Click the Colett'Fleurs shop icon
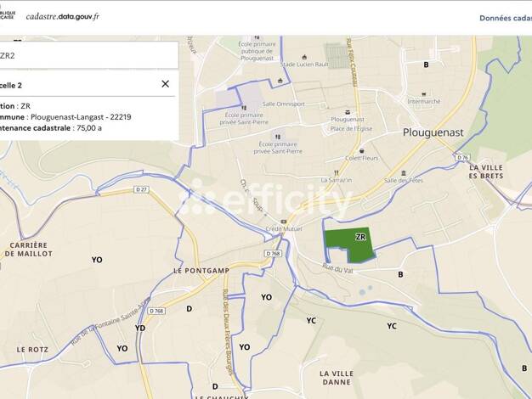The width and height of the screenshot is (532, 399). [x=361, y=150]
